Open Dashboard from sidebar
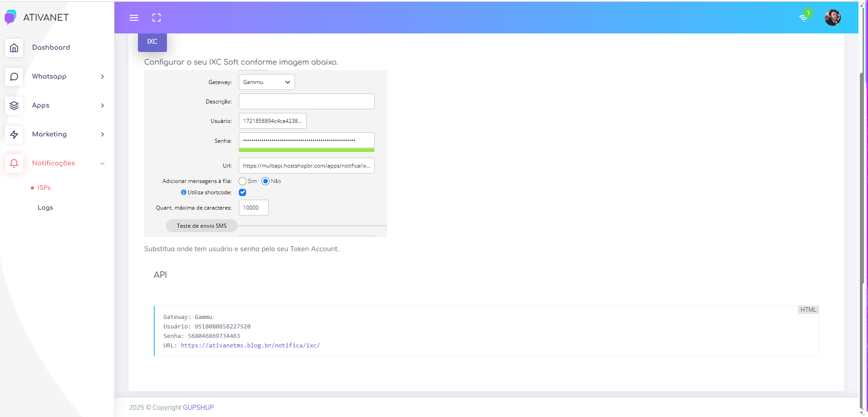Image resolution: width=868 pixels, height=417 pixels. (51, 47)
